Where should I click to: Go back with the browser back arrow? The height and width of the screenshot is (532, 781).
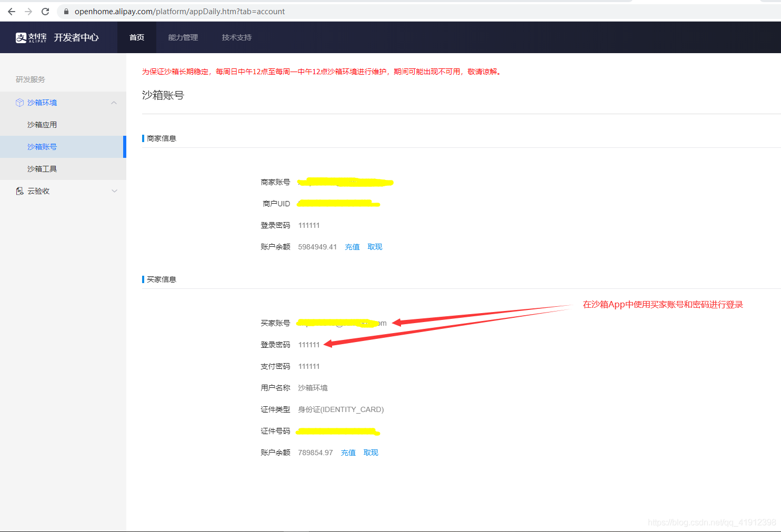(12, 11)
